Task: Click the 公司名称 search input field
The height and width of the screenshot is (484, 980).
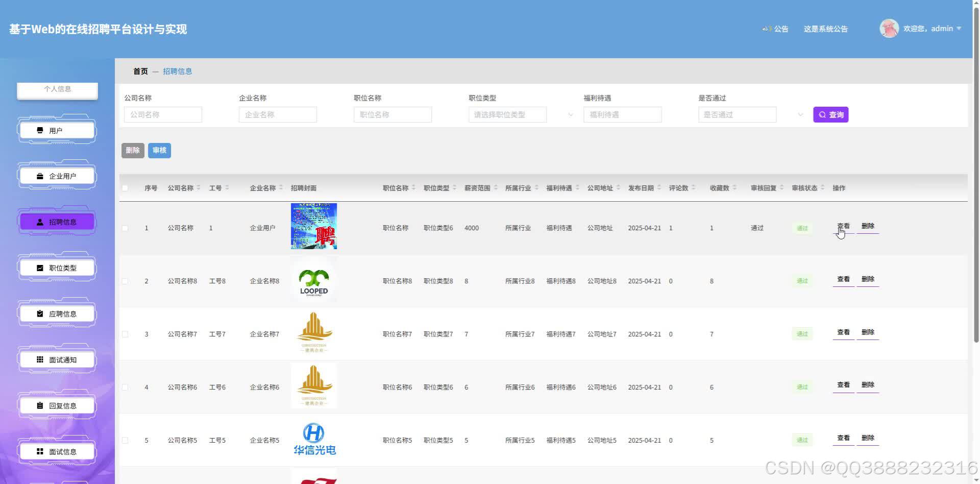Action: click(x=163, y=115)
